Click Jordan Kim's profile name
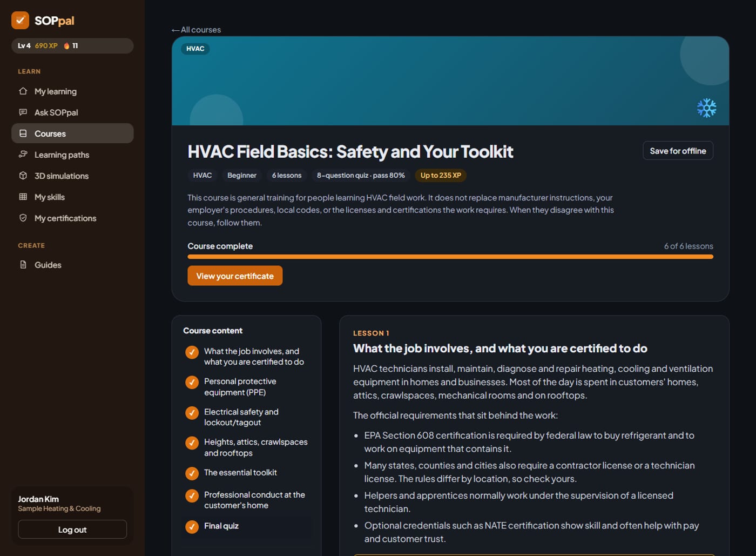 pyautogui.click(x=38, y=499)
